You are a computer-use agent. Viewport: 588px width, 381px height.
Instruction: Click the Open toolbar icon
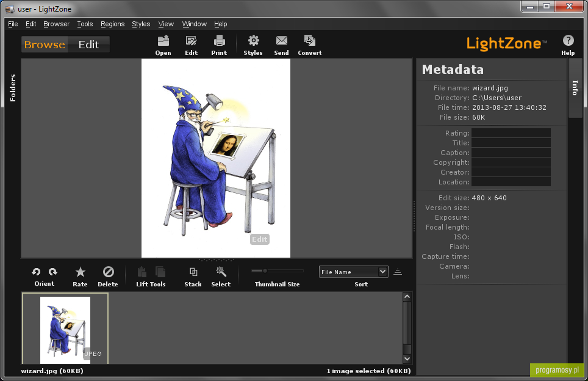tap(163, 40)
